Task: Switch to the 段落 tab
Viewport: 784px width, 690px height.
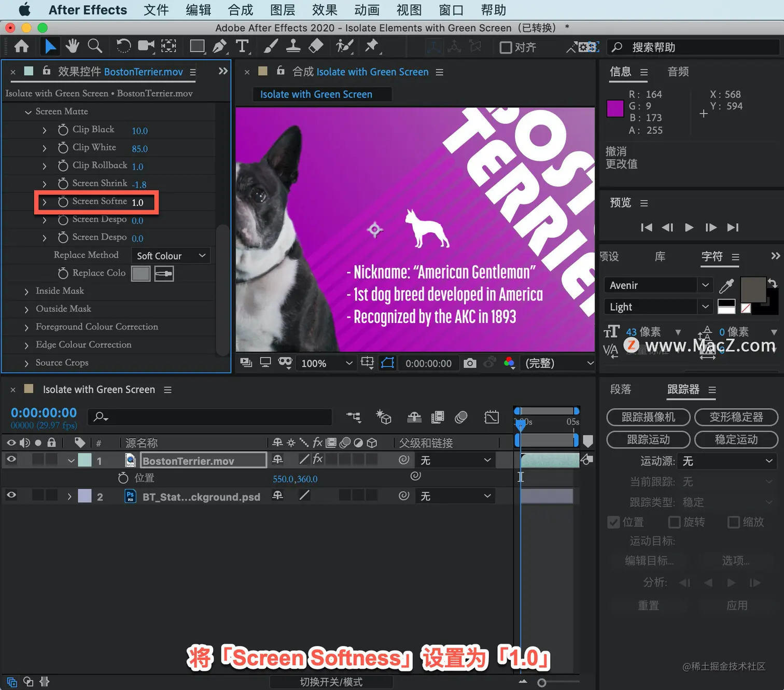Action: pyautogui.click(x=621, y=389)
